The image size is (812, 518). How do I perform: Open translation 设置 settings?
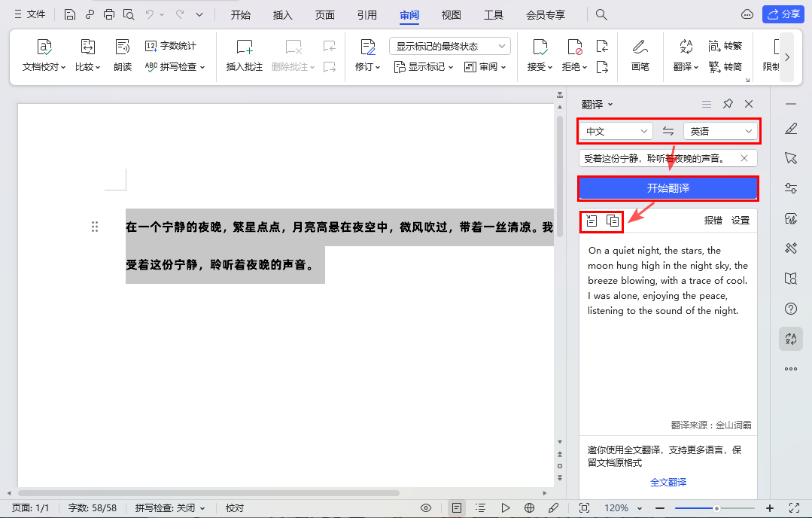(741, 221)
